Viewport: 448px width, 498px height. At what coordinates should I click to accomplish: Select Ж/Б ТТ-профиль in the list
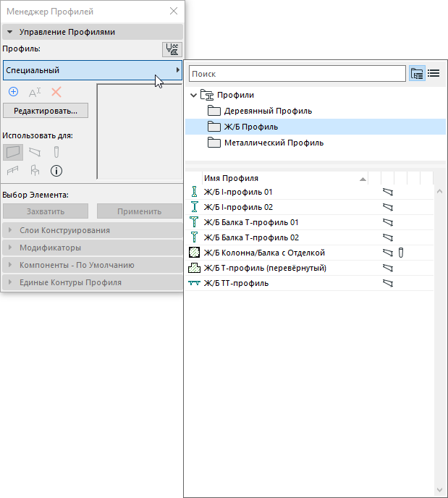pyautogui.click(x=310, y=283)
